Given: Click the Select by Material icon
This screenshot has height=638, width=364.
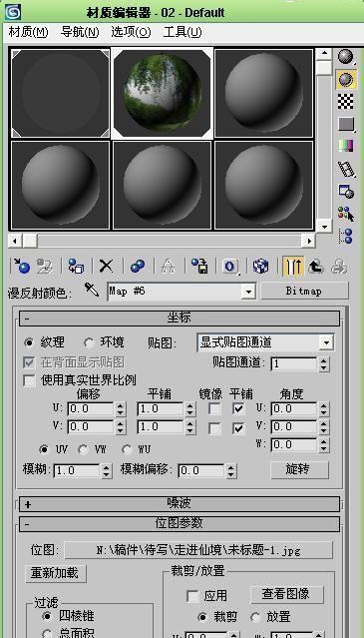Looking at the screenshot, I should [x=346, y=214].
